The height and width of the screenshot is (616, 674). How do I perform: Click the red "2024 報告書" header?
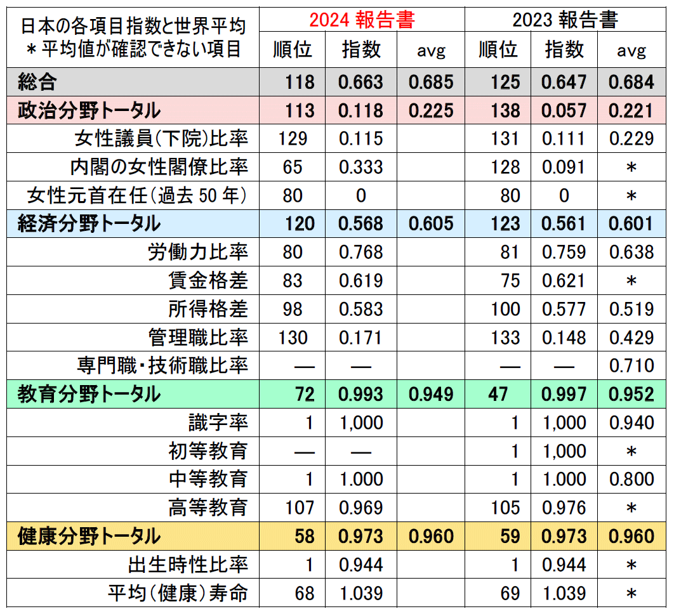tap(362, 20)
